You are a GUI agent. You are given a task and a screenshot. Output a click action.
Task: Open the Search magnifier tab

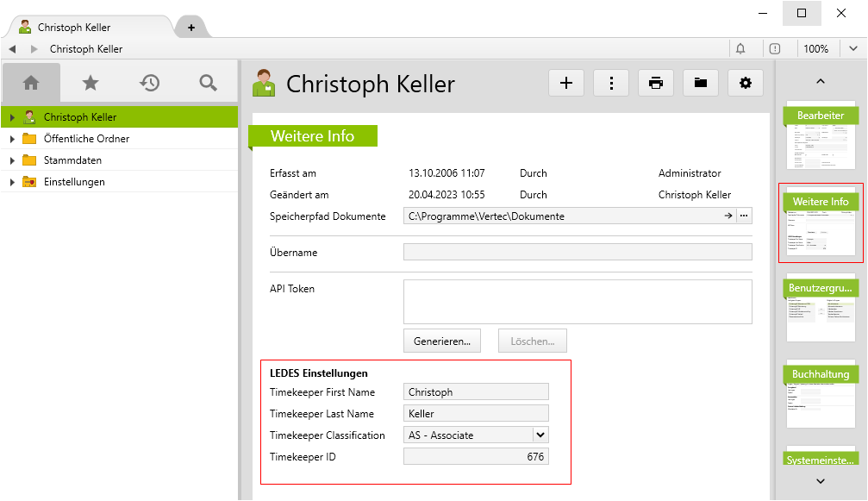coord(208,83)
